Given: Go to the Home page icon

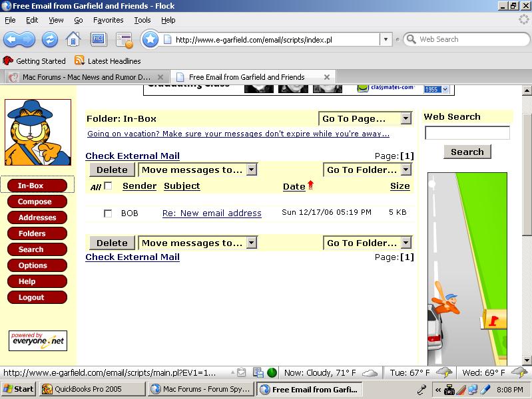Looking at the screenshot, I should click(73, 39).
